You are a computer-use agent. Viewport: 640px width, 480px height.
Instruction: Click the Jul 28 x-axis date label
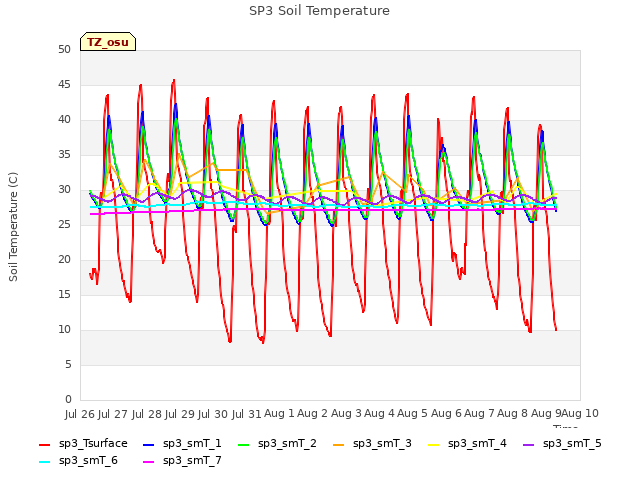147,414
